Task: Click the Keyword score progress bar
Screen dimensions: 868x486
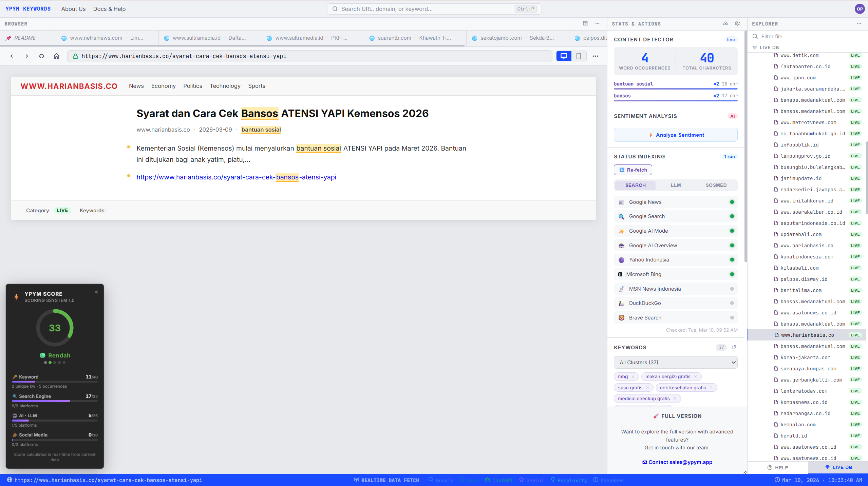Action: pos(55,382)
